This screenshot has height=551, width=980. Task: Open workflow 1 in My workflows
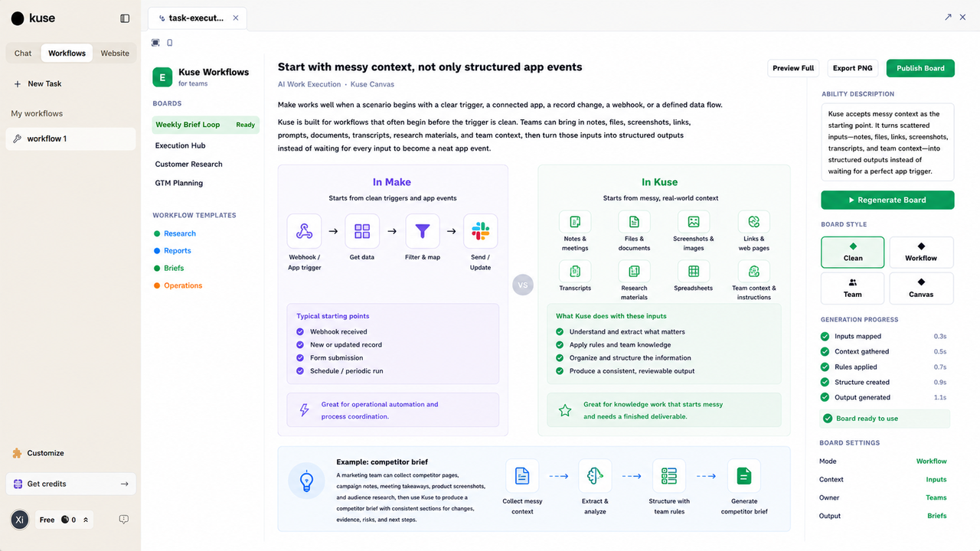pyautogui.click(x=70, y=139)
